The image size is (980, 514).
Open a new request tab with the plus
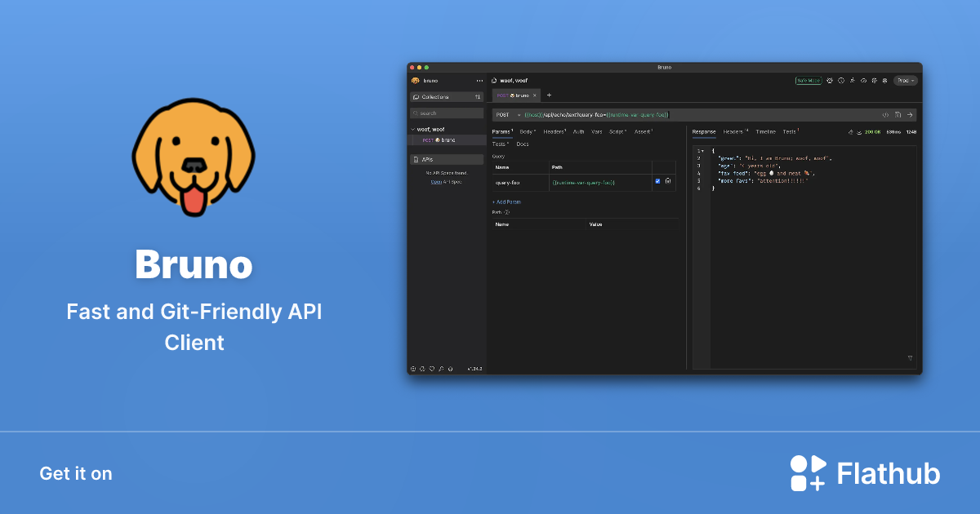pos(548,95)
